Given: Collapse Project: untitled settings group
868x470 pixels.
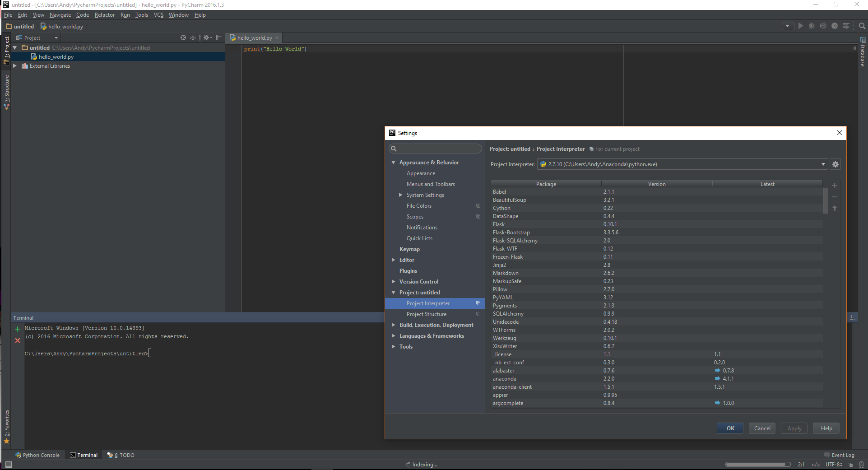Looking at the screenshot, I should click(x=394, y=293).
